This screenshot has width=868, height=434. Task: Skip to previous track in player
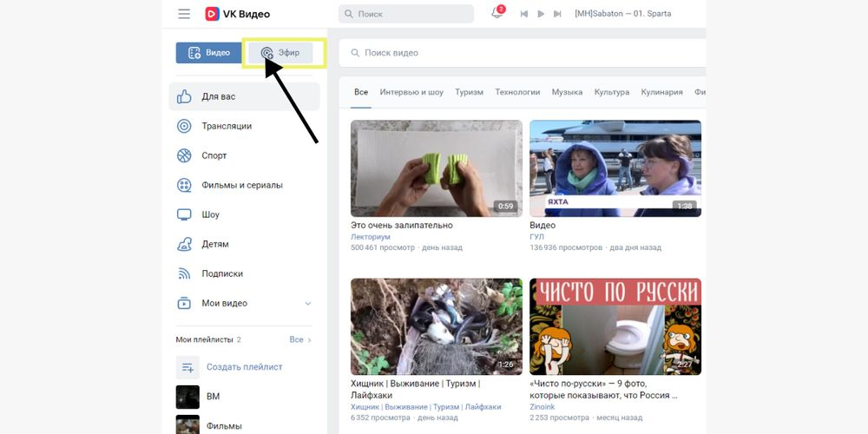tap(523, 14)
